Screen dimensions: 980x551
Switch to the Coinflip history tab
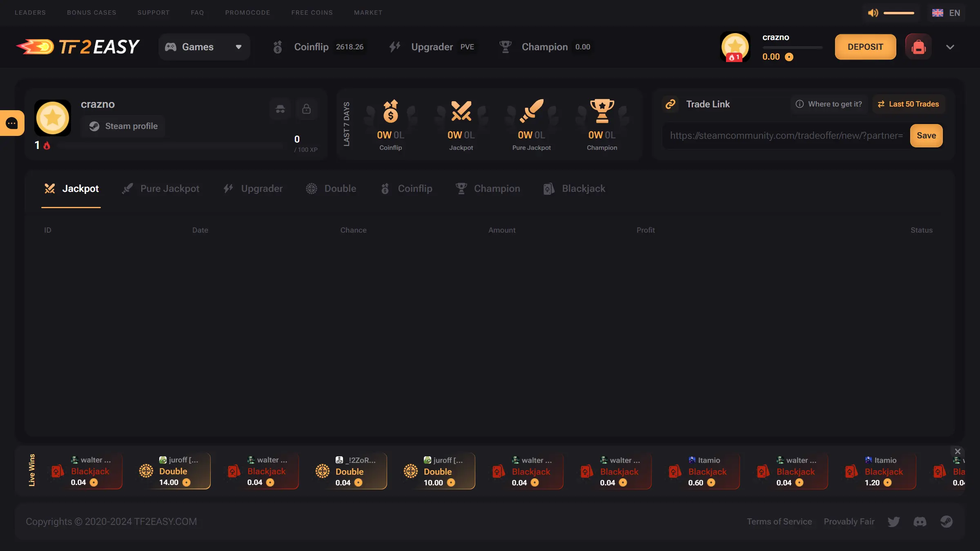(x=406, y=189)
